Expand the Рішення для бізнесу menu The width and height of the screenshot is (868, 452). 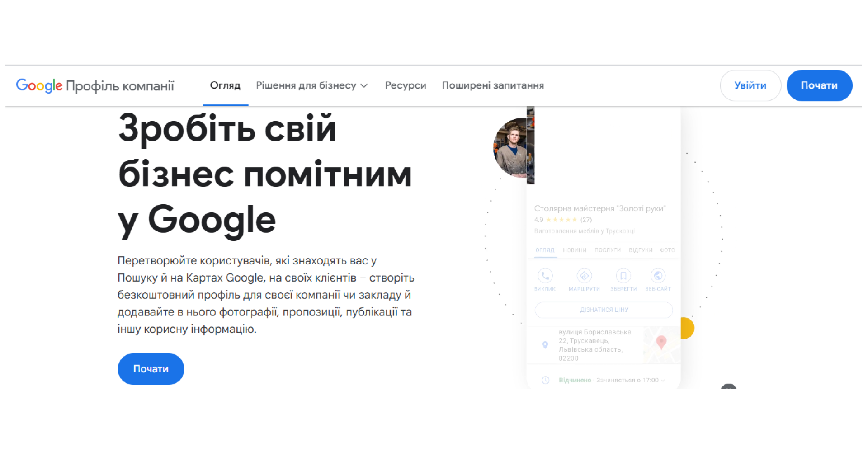[x=312, y=85]
